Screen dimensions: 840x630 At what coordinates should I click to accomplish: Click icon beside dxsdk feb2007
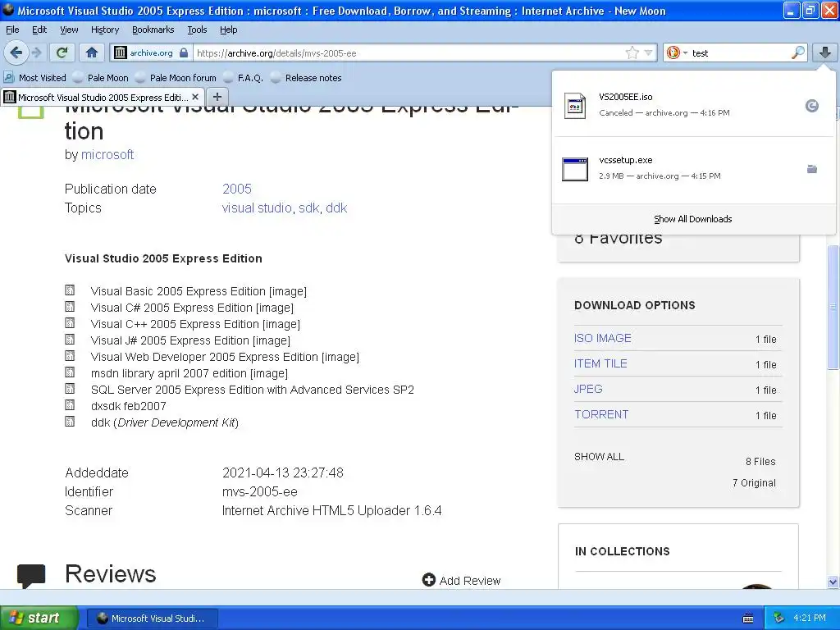(x=70, y=404)
